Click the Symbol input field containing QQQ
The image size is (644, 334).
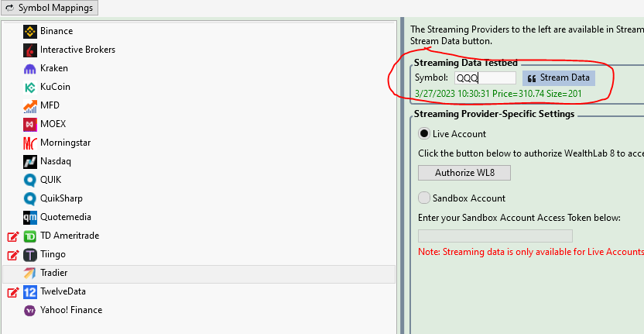(485, 77)
